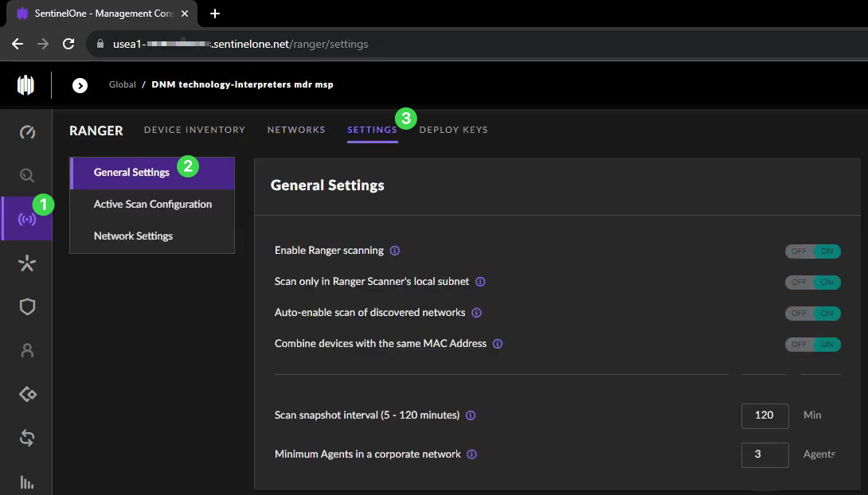
Task: Open a new browser tab
Action: [x=215, y=14]
